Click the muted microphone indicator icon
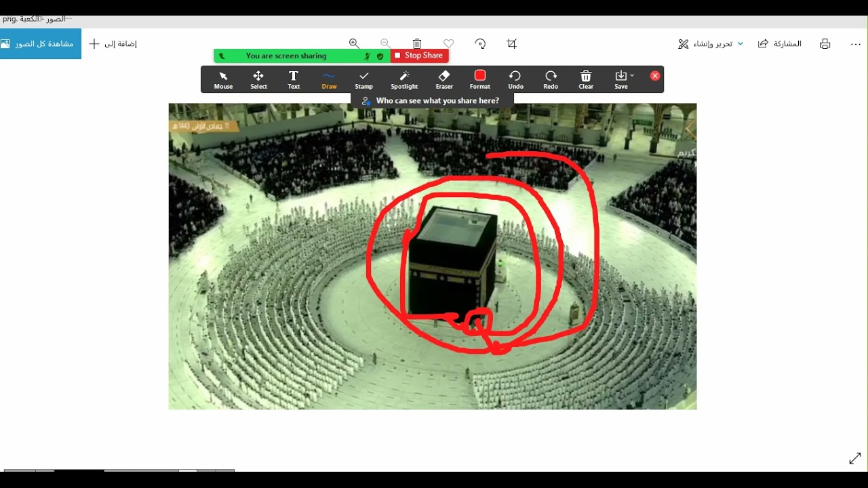Image resolution: width=868 pixels, height=488 pixels. pyautogui.click(x=368, y=56)
